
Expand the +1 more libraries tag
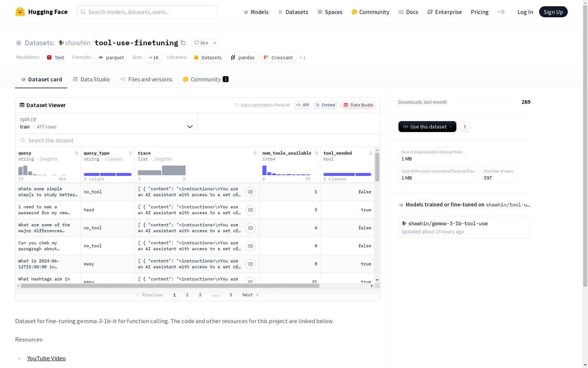point(302,57)
